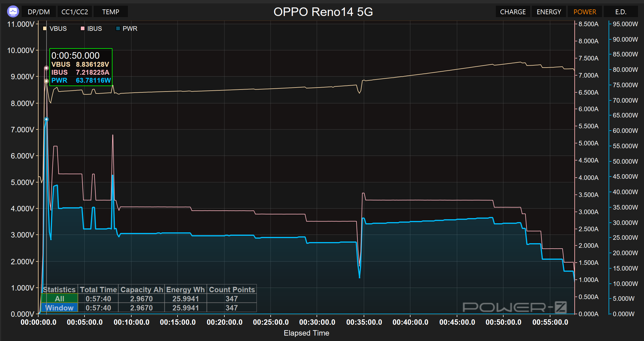Screen dimensions: 644x341
Task: Click the POWER-Z watermark logo
Action: point(514,307)
